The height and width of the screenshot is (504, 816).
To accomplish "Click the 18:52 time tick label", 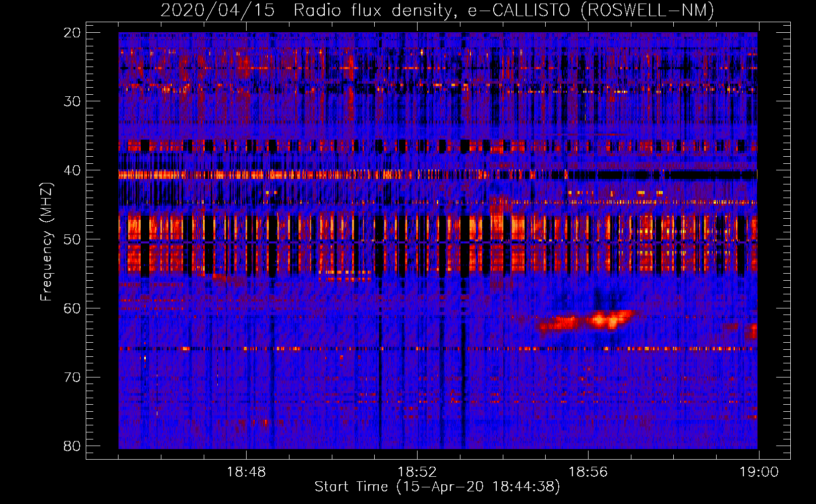I will click(417, 472).
